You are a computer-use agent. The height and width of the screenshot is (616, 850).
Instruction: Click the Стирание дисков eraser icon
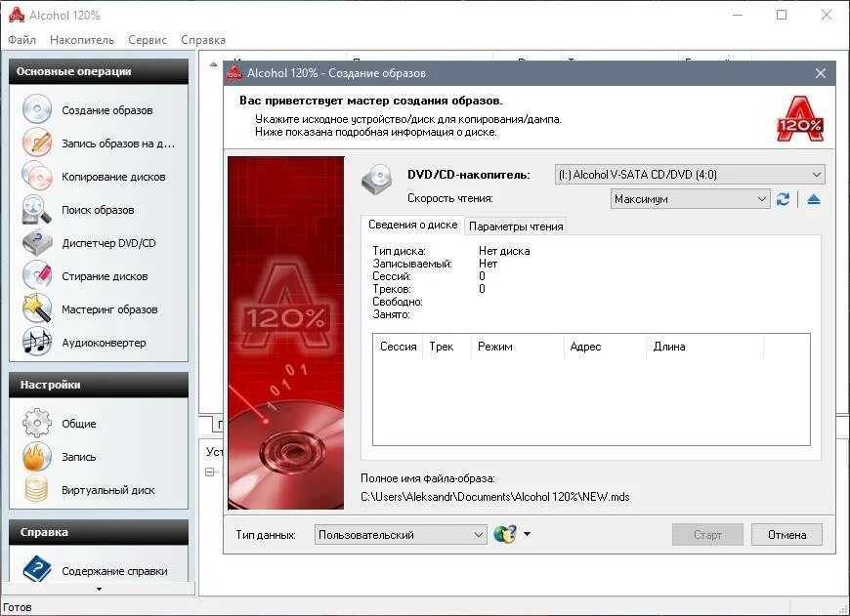pos(37,275)
